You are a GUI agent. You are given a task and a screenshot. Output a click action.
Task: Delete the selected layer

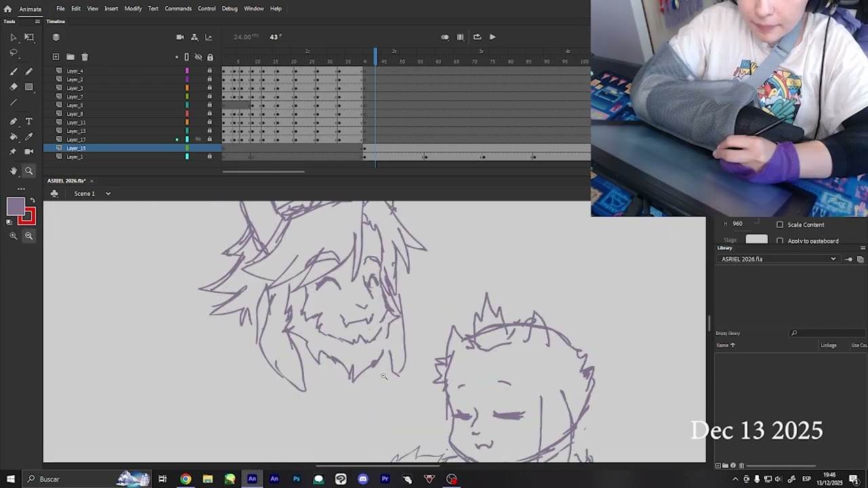(85, 57)
